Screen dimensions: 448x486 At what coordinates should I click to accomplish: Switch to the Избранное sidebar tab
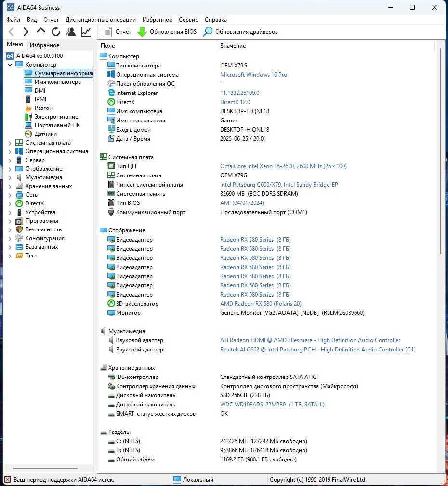[x=45, y=45]
